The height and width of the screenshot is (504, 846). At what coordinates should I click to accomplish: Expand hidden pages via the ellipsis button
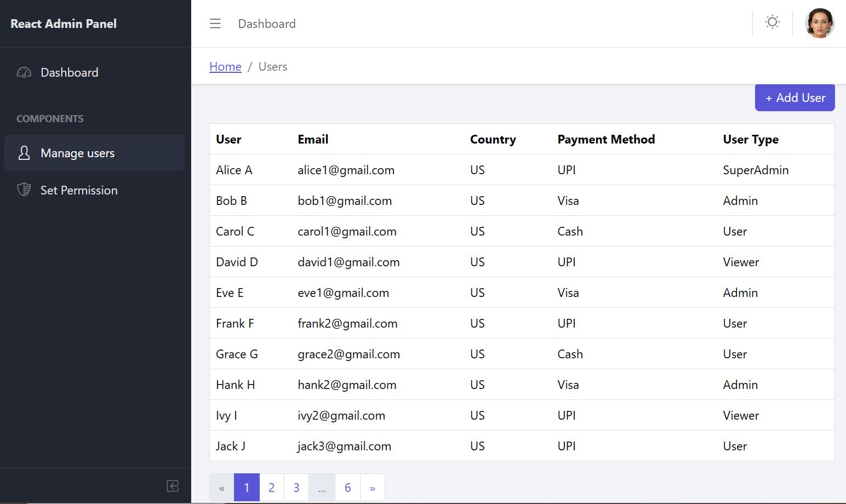click(322, 487)
